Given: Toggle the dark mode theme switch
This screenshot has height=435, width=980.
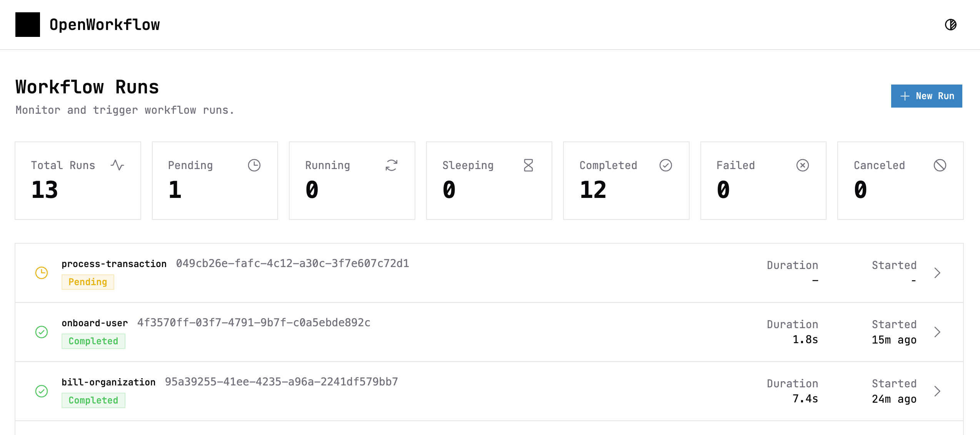Looking at the screenshot, I should pos(950,25).
